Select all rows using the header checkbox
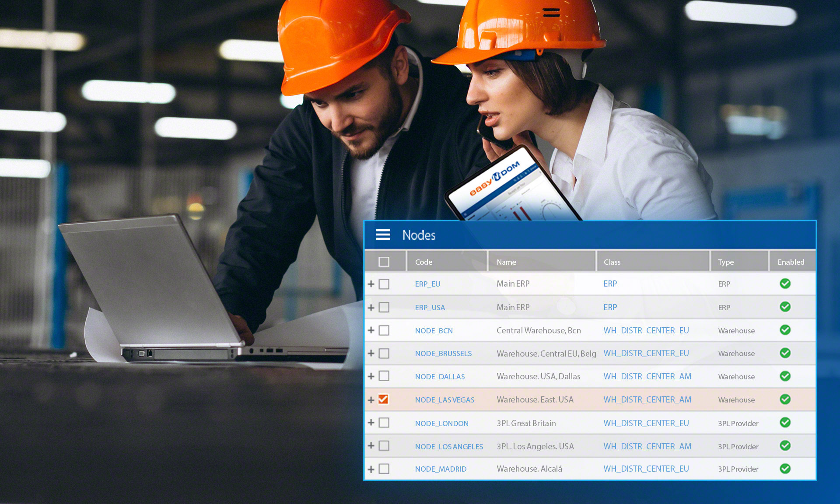Image resolution: width=840 pixels, height=504 pixels. [x=384, y=261]
